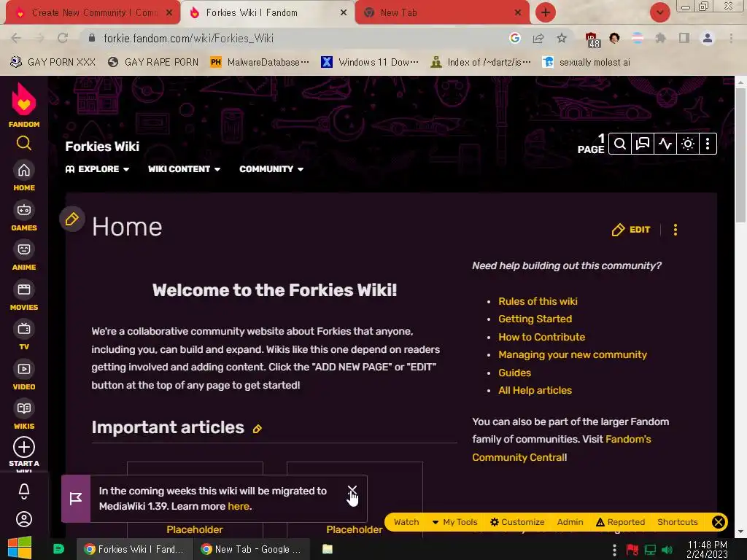747x560 pixels.
Task: Follow 'here' link in migration notice
Action: click(239, 506)
